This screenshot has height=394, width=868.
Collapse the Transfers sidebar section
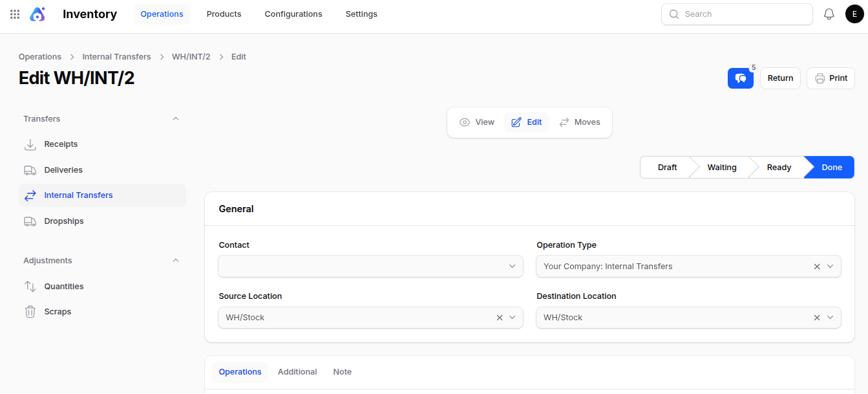point(176,119)
